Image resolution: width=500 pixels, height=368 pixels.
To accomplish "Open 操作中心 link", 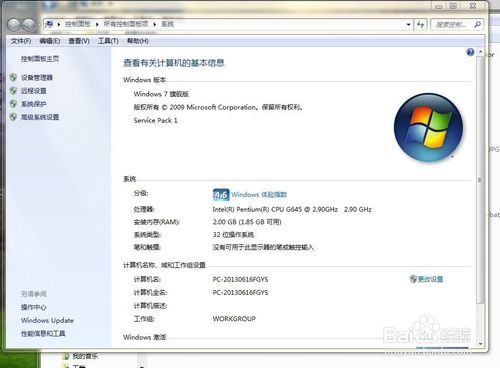I will (34, 307).
